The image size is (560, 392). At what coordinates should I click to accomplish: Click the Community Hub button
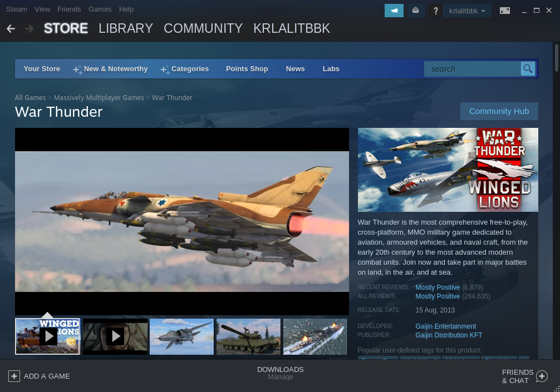tap(499, 111)
